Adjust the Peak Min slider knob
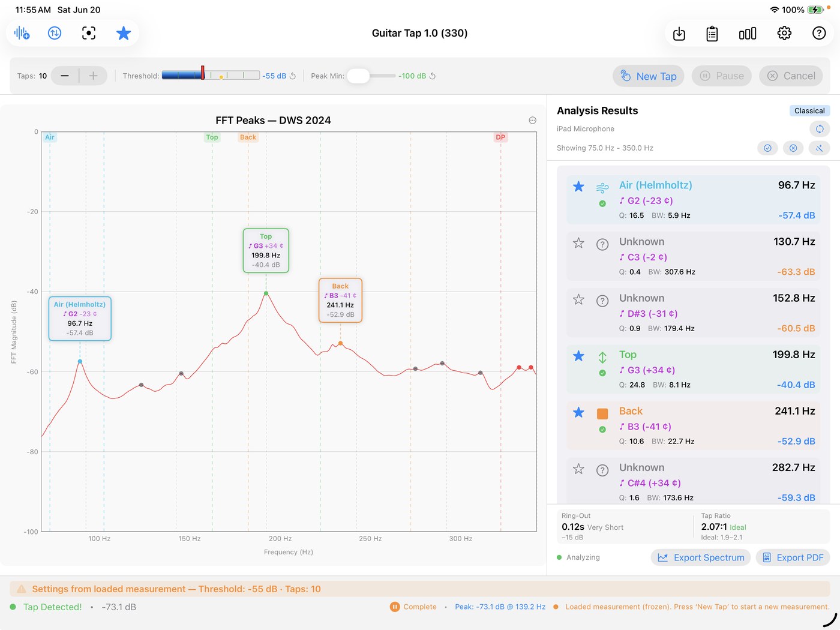Viewport: 840px width, 630px height. tap(358, 76)
